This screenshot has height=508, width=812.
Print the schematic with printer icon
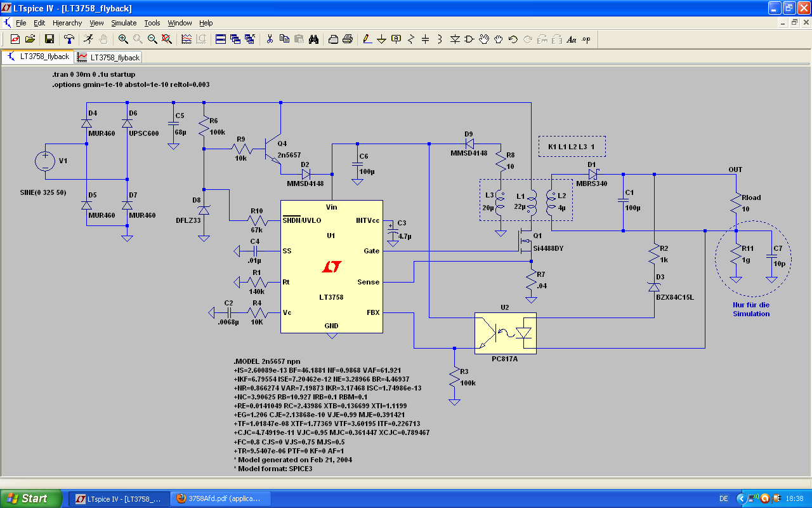pos(348,39)
